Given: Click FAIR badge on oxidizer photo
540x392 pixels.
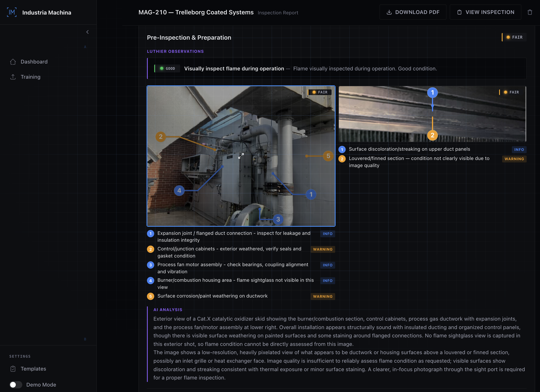Looking at the screenshot, I should (x=320, y=92).
